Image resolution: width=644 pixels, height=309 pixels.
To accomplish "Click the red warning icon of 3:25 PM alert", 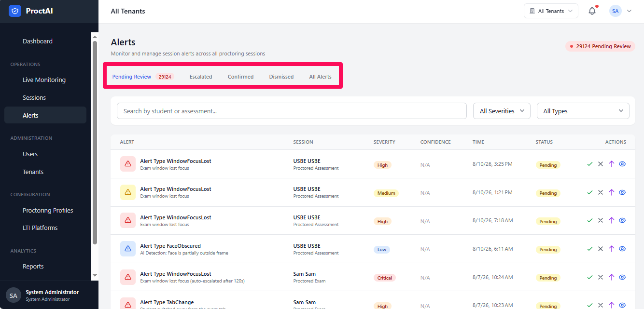I will 128,164.
